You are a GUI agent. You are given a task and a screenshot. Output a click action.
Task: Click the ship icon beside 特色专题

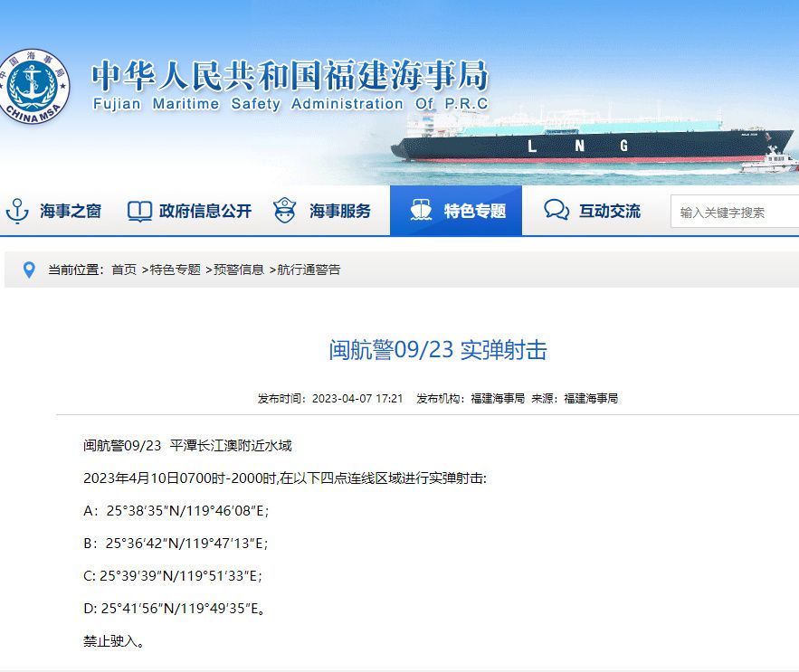[421, 210]
